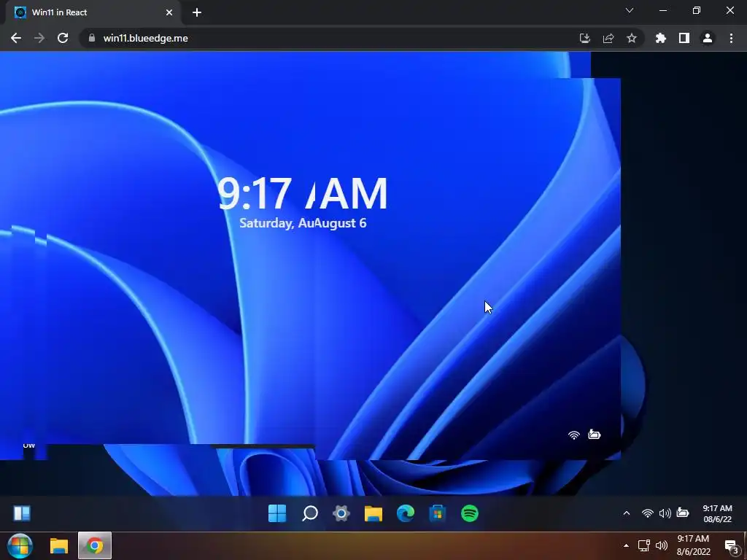Show hidden icons in host tray

626,545
